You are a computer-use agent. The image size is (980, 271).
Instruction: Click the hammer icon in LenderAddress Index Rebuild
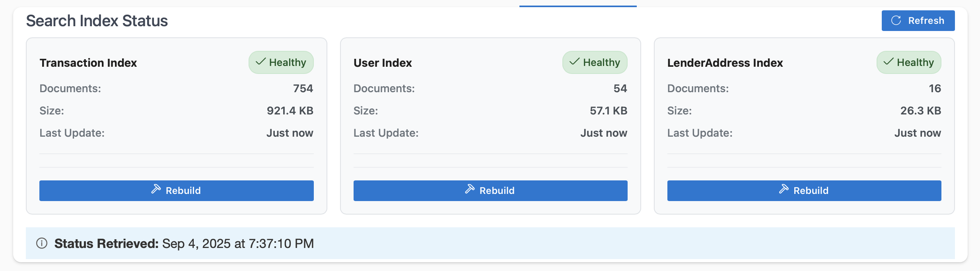[x=784, y=189]
